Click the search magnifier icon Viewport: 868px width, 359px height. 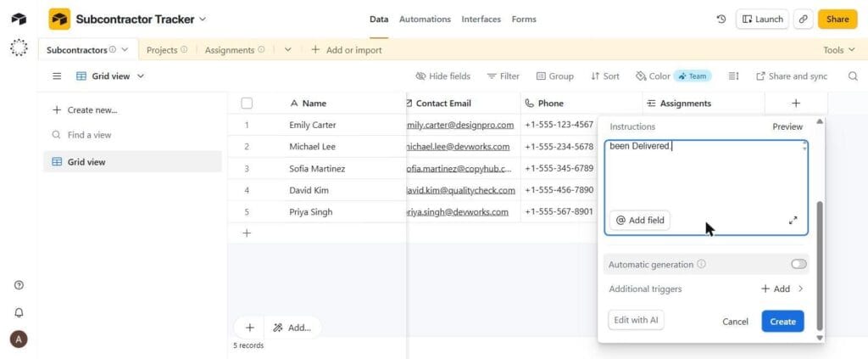[x=853, y=76]
